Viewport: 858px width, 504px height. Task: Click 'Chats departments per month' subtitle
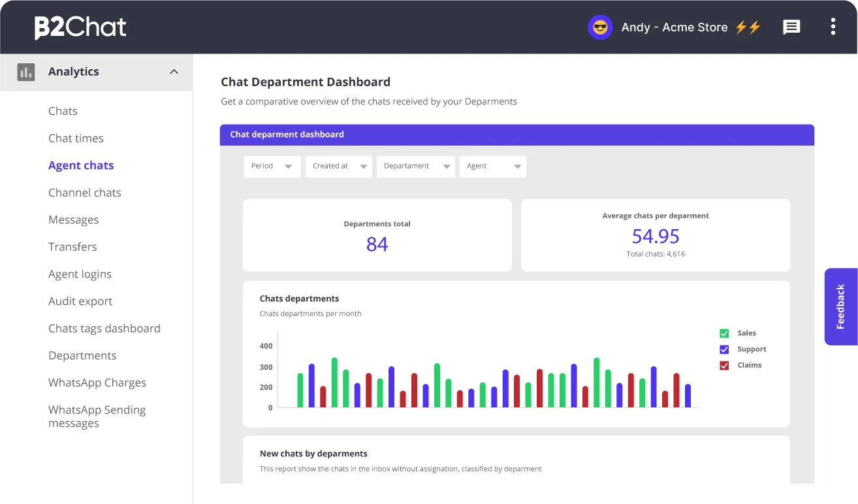click(311, 314)
